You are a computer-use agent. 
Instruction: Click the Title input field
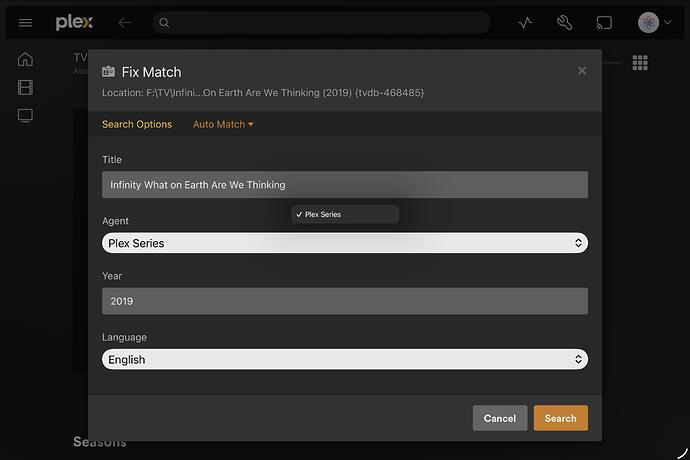click(345, 184)
